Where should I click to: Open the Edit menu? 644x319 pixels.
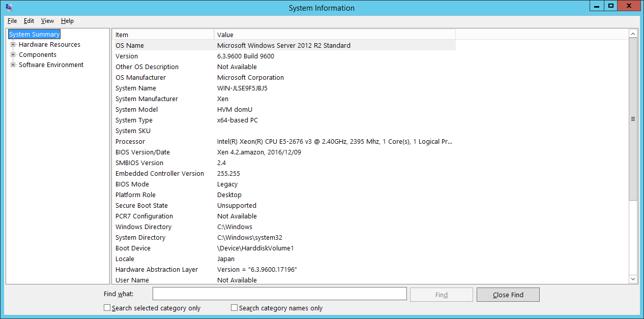pos(29,21)
